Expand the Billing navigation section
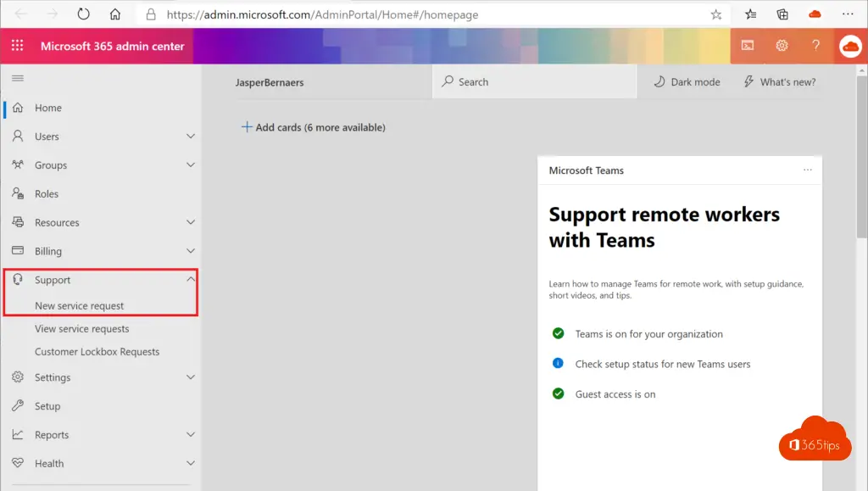This screenshot has height=491, width=868. click(x=191, y=251)
